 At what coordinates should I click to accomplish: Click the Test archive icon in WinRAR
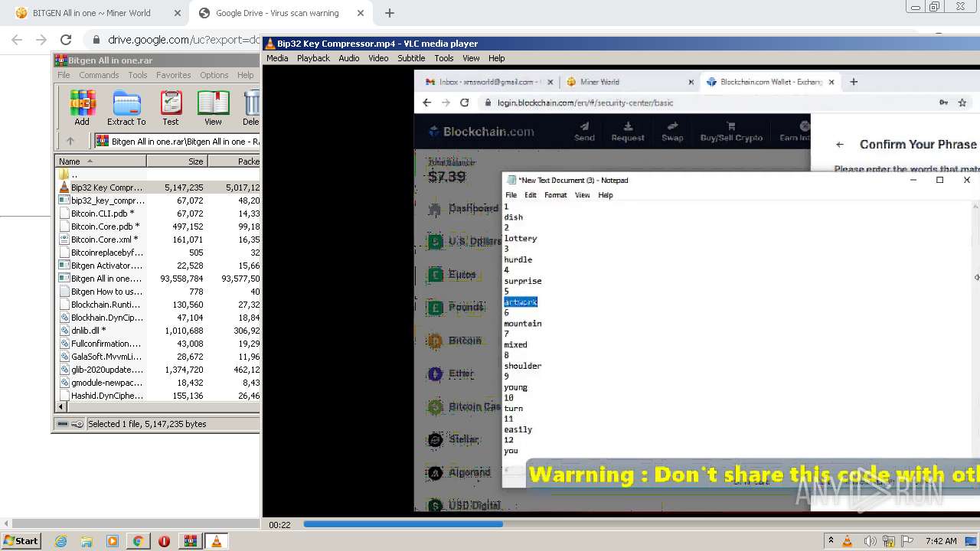tap(171, 108)
